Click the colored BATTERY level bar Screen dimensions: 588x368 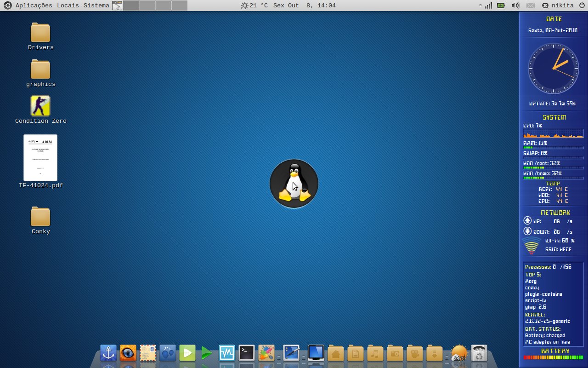(x=554, y=357)
